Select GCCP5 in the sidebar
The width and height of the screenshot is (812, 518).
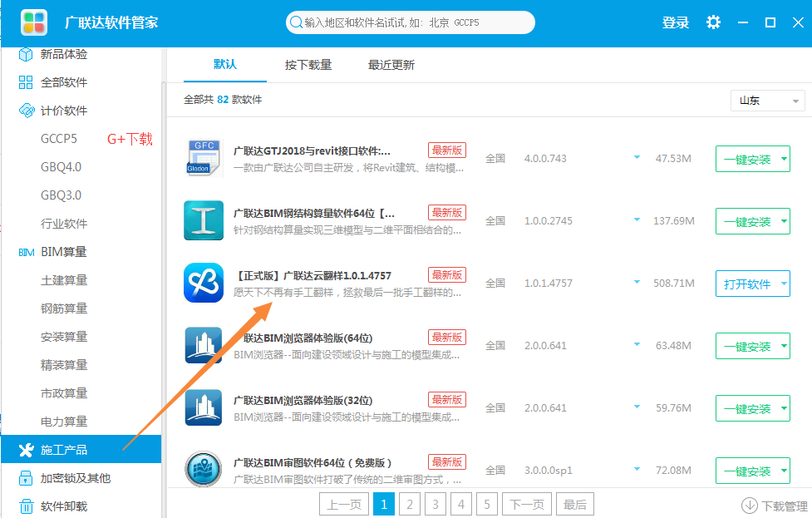pos(58,139)
